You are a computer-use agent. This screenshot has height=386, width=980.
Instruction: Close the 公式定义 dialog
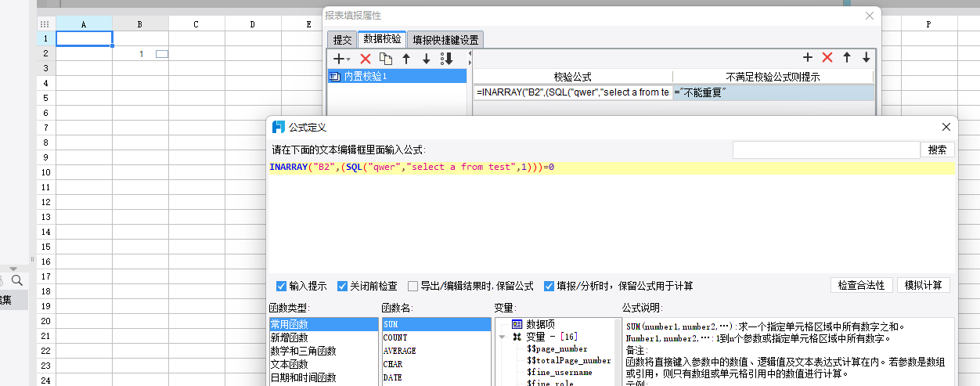[x=946, y=127]
